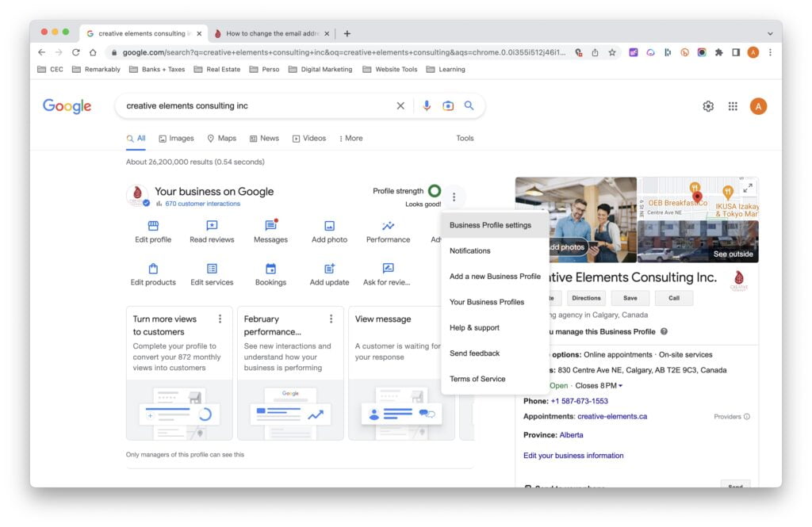Click the address bar URL
This screenshot has height=527, width=812.
coord(344,52)
